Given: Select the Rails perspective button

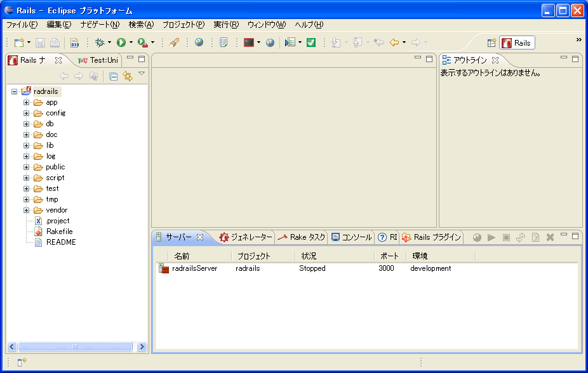Looking at the screenshot, I should [517, 43].
